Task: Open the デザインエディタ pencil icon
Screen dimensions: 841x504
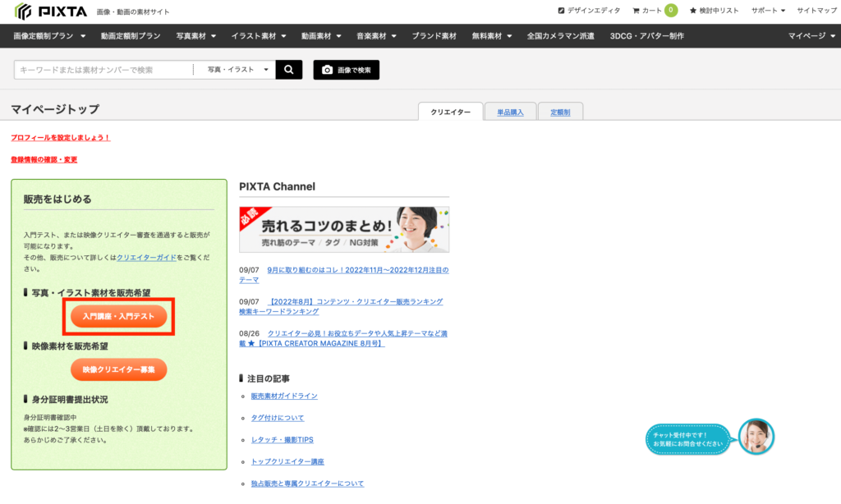Action: pyautogui.click(x=561, y=9)
